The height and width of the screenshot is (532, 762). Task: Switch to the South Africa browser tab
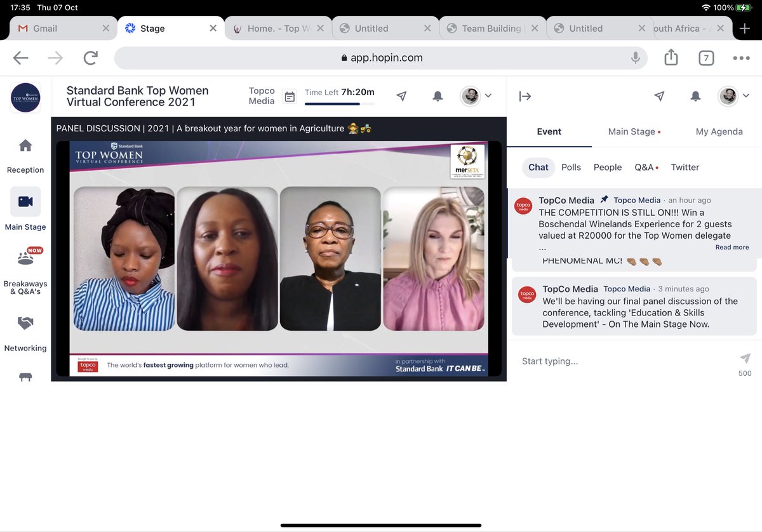(692, 29)
